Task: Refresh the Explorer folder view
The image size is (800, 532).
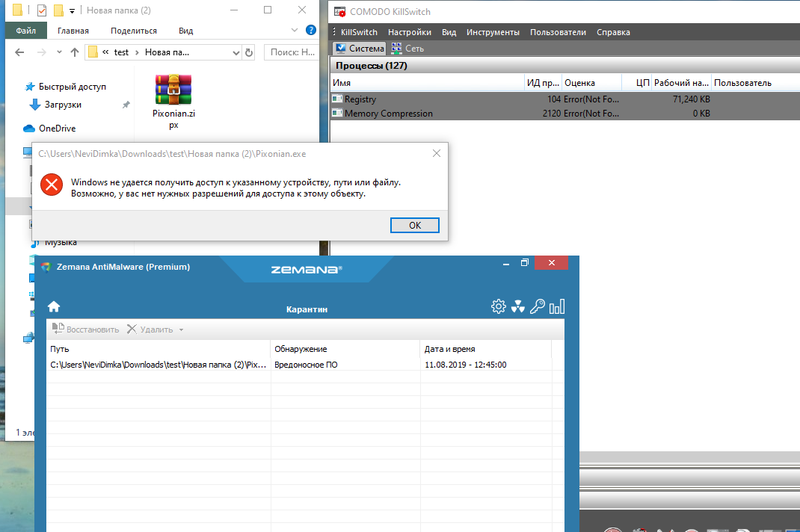Action: click(249, 52)
